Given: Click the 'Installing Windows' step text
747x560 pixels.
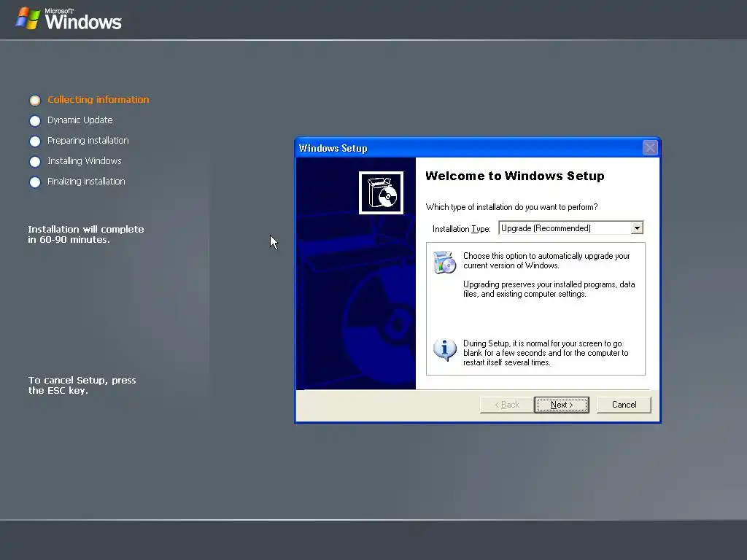Looking at the screenshot, I should pos(85,161).
